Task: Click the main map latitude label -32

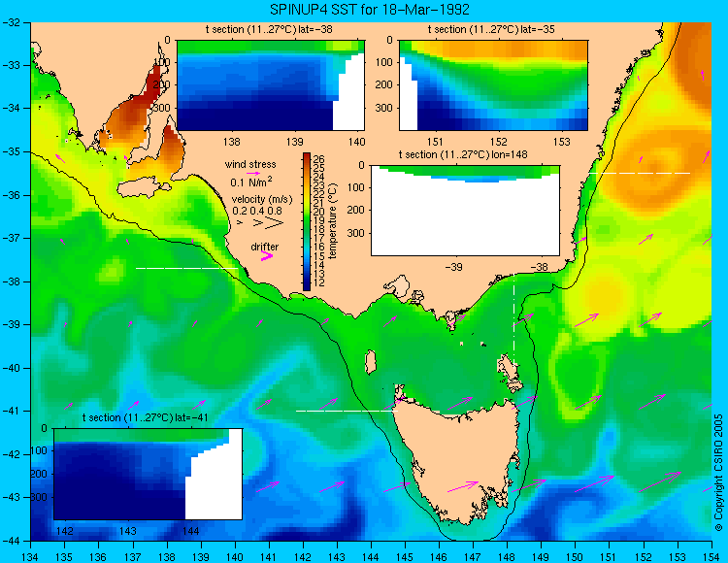Action: click(11, 21)
